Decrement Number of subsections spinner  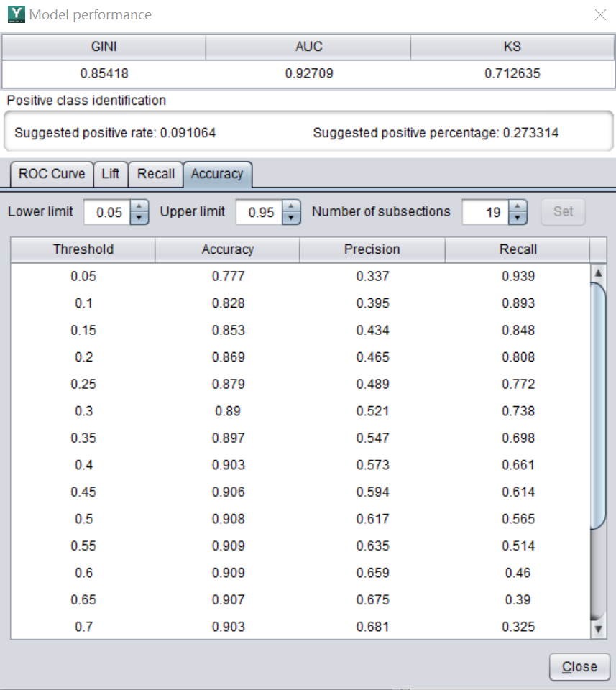click(x=518, y=218)
